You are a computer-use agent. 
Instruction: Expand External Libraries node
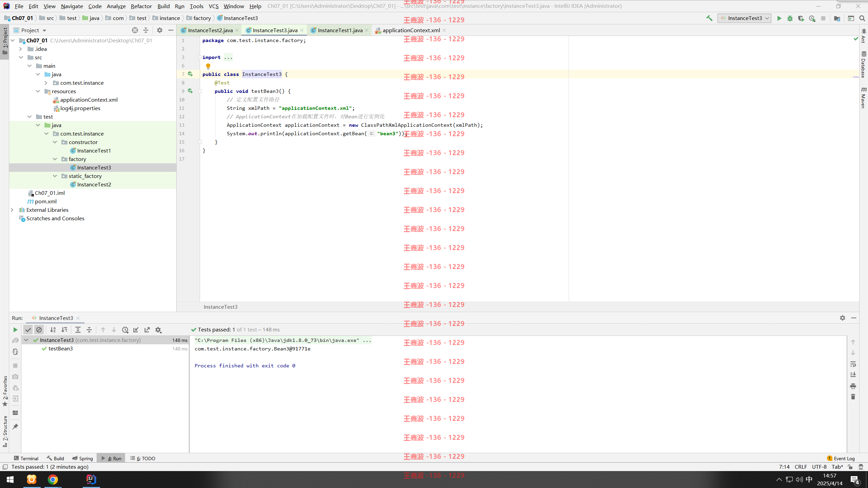click(x=12, y=210)
